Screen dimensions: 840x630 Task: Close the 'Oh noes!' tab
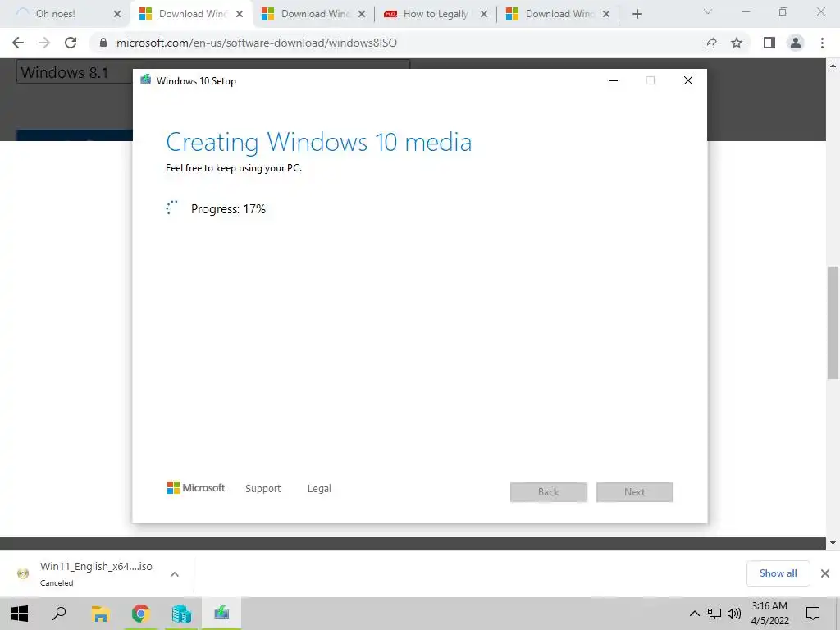point(117,15)
